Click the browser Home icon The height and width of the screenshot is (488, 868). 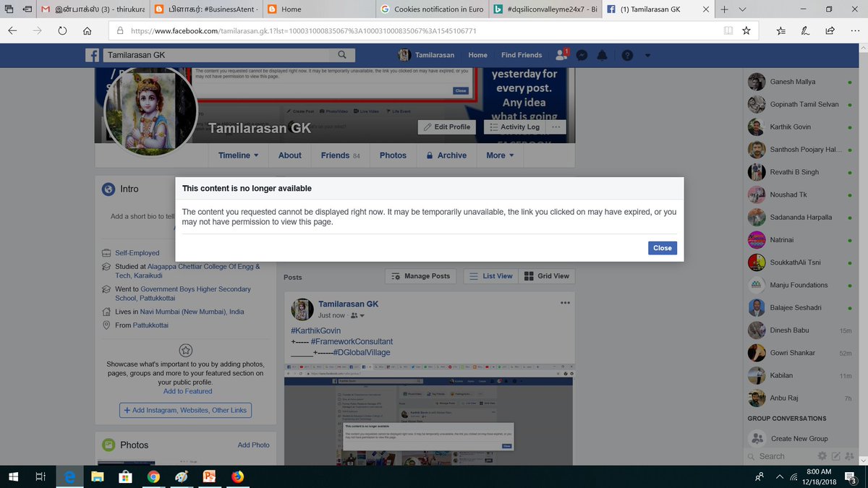point(87,31)
